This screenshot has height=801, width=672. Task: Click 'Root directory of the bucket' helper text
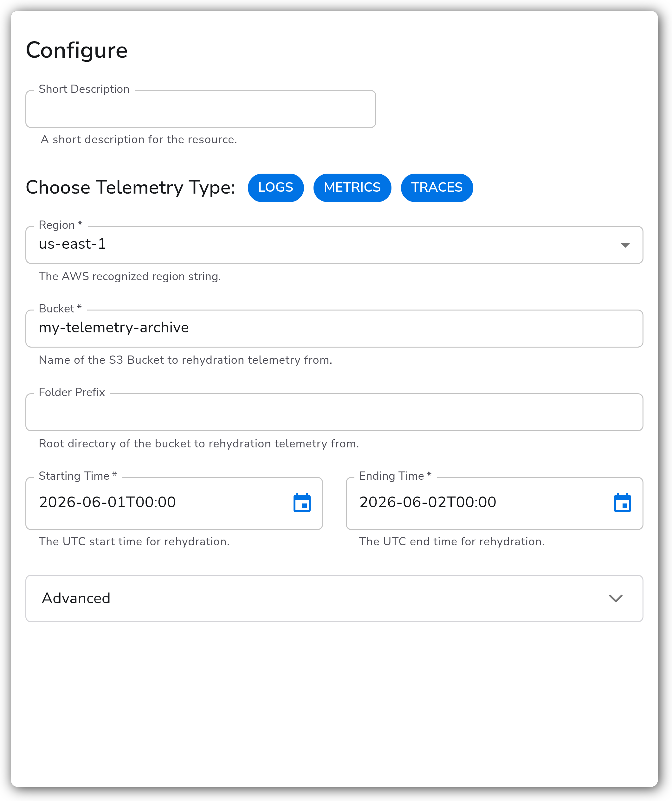click(199, 444)
